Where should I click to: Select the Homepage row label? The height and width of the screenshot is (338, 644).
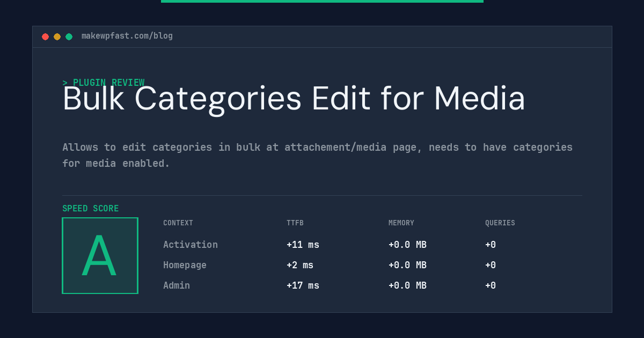pos(185,265)
